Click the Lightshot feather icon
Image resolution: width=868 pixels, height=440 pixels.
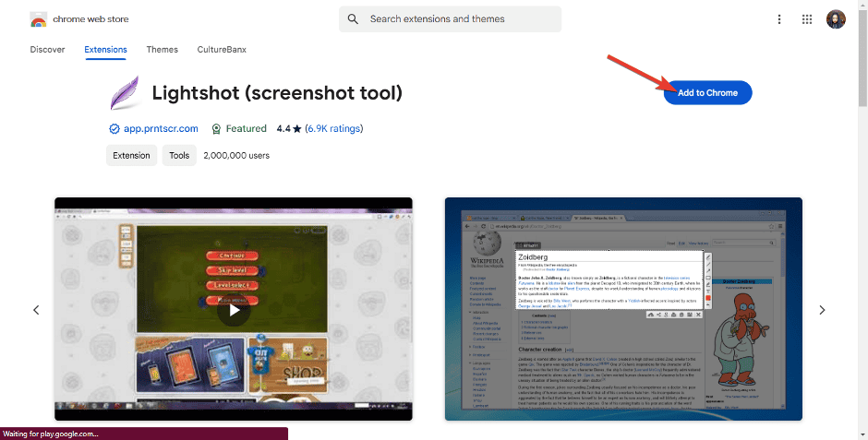coord(125,93)
